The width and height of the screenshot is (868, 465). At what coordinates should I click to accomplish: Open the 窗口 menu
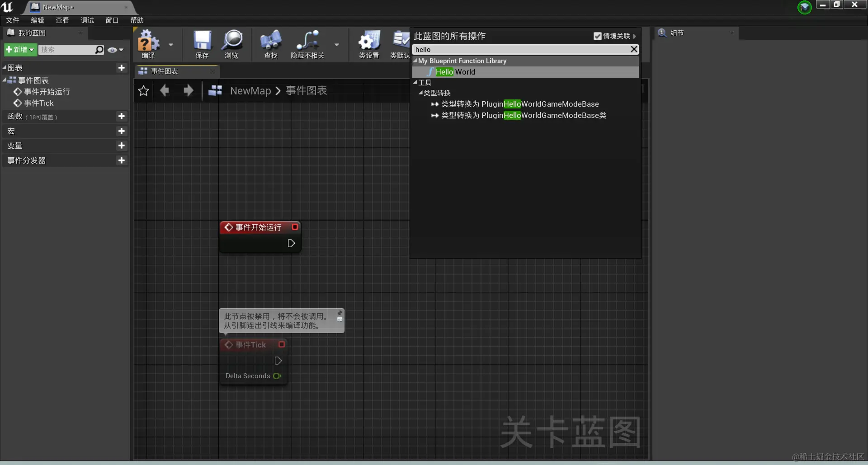pos(112,20)
